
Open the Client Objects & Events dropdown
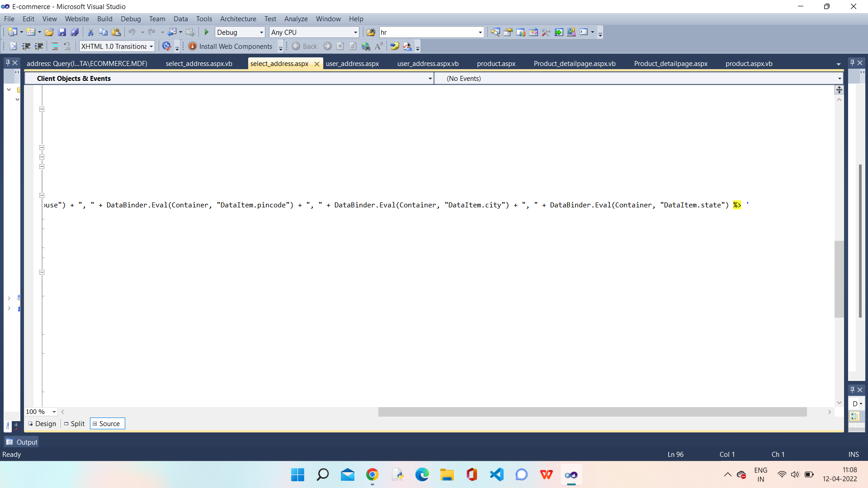point(430,78)
